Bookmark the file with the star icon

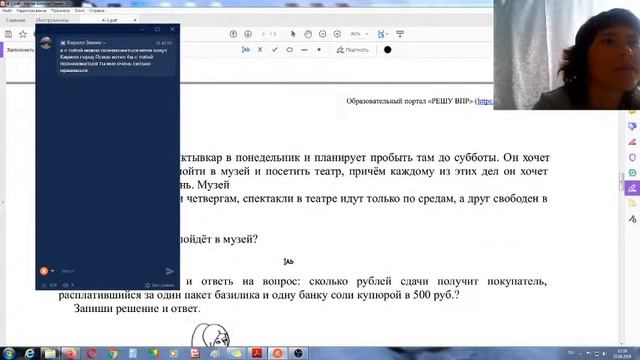(23, 34)
